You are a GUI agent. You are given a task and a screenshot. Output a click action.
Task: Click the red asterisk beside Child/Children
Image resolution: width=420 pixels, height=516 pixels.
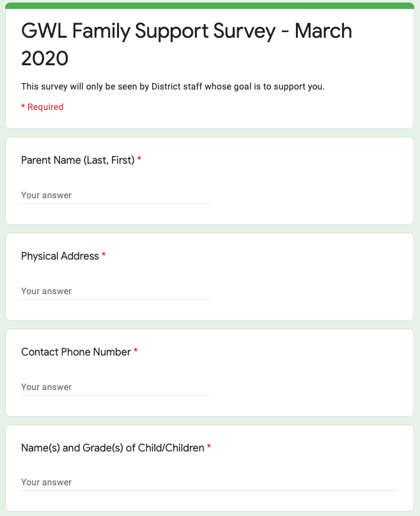coord(209,448)
